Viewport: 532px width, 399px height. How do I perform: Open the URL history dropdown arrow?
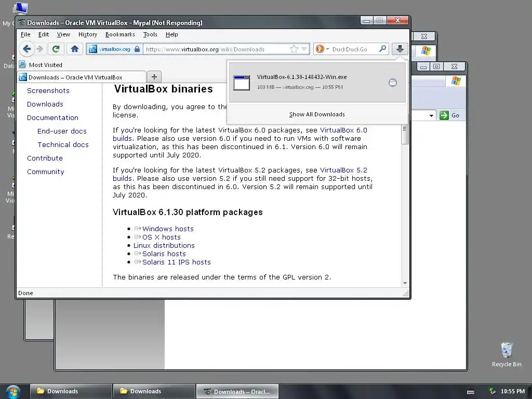click(x=304, y=49)
